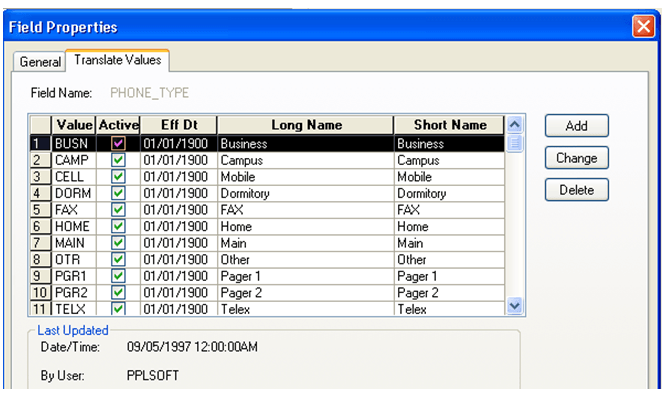Viewport: 669px width, 398px height.
Task: Toggle Active checkbox for CELL row
Action: tap(118, 177)
